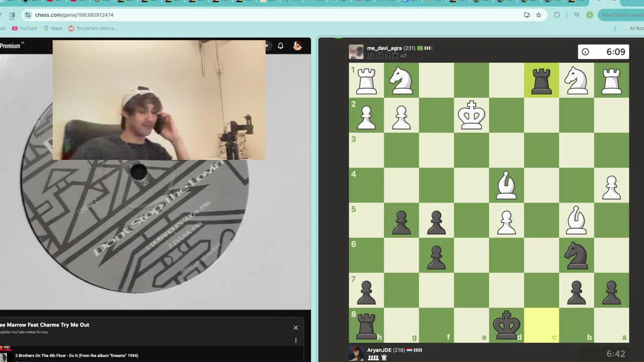Close the YouTube playlist panel
644x362 pixels.
click(296, 328)
